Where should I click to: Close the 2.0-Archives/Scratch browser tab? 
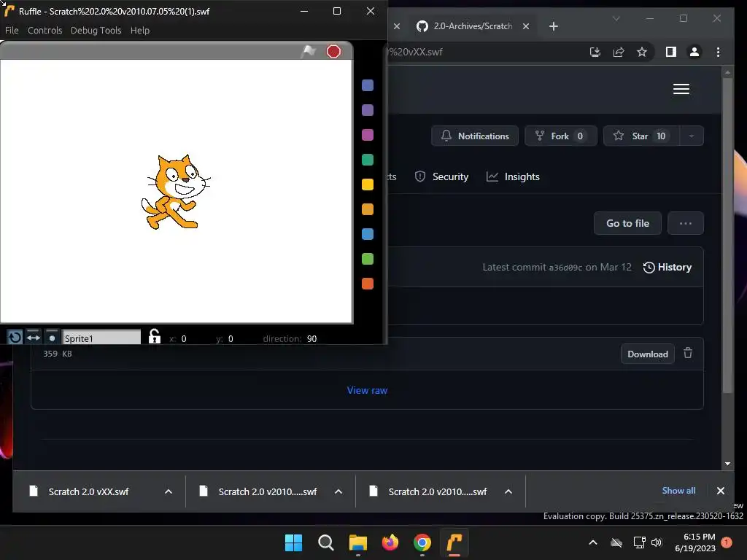(525, 26)
